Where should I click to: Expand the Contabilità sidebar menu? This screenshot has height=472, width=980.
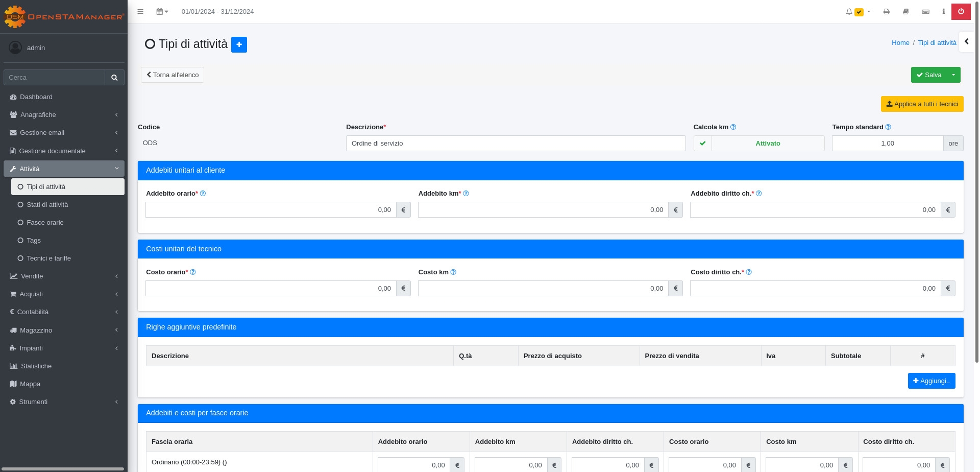[63, 312]
